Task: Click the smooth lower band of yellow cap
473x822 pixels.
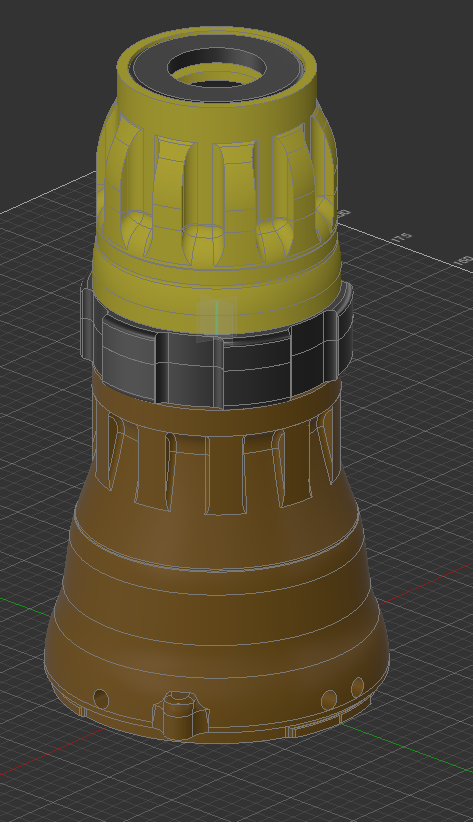Action: (x=216, y=288)
